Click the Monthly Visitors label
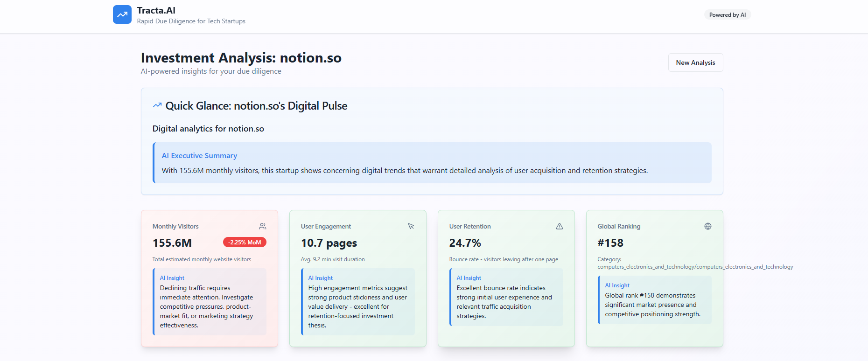This screenshot has width=868, height=361. coord(175,226)
